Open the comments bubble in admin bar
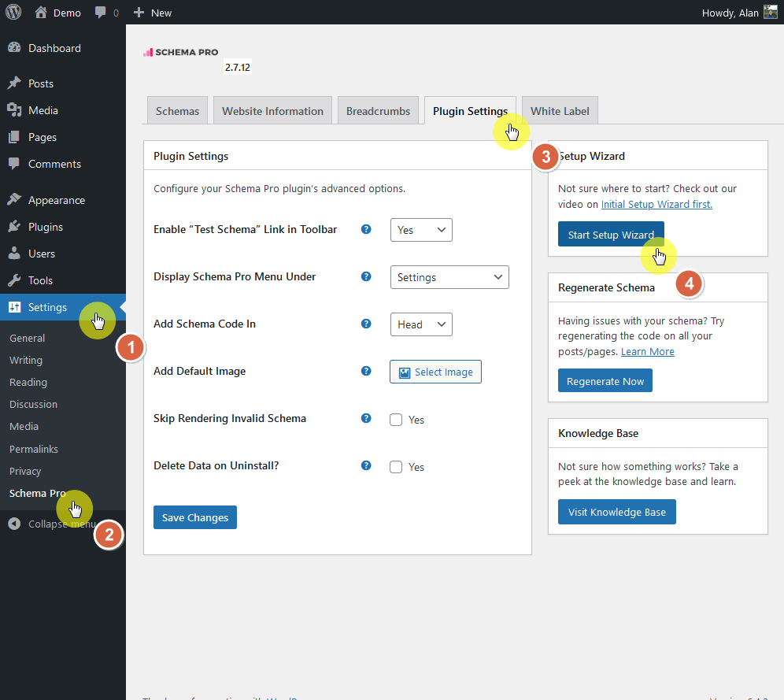 tap(101, 13)
